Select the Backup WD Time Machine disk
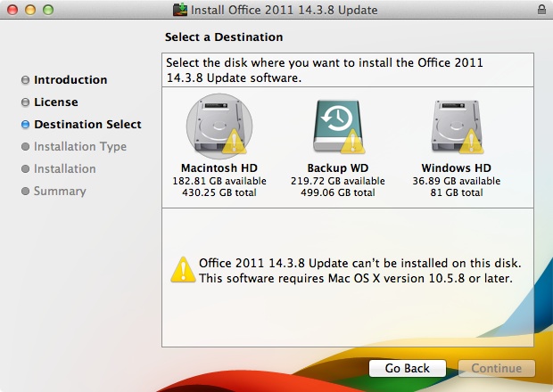Image resolution: width=553 pixels, height=392 pixels. 337,127
